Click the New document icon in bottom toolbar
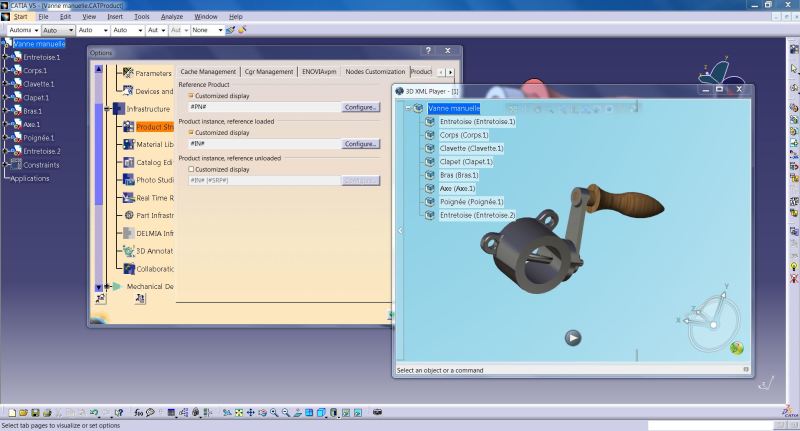 pyautogui.click(x=12, y=413)
